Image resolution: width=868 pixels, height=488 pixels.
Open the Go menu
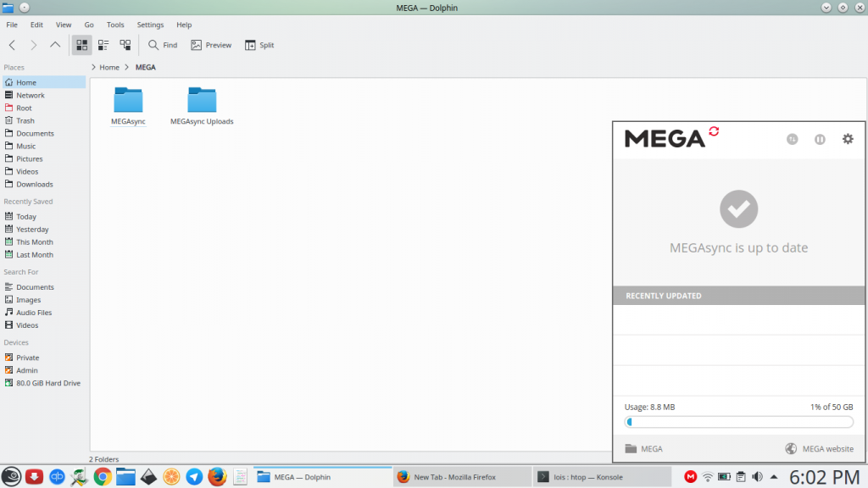click(x=88, y=25)
